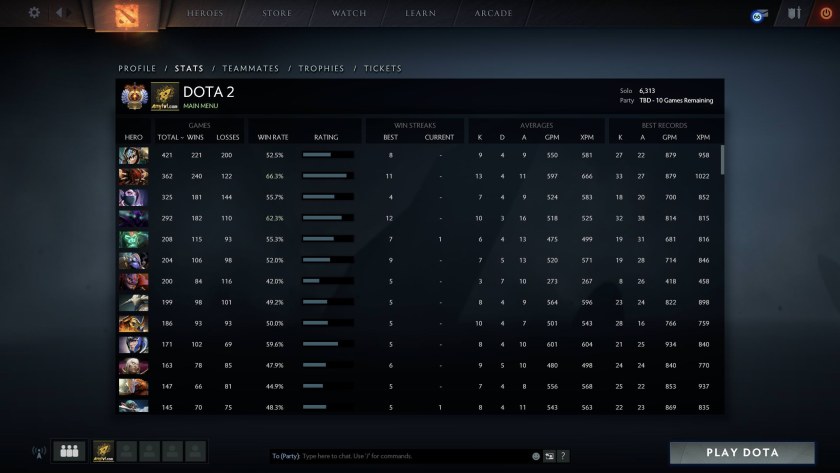The width and height of the screenshot is (840, 473).
Task: Select hero portrait with 163 games
Action: point(133,365)
